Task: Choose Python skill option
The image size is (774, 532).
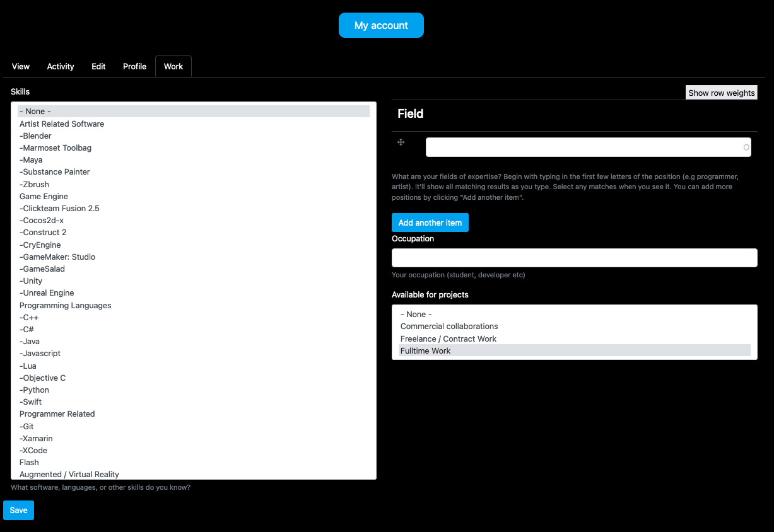Action: click(x=194, y=390)
